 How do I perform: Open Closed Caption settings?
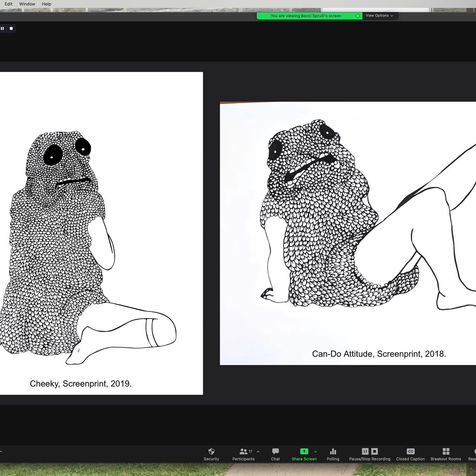point(410,454)
